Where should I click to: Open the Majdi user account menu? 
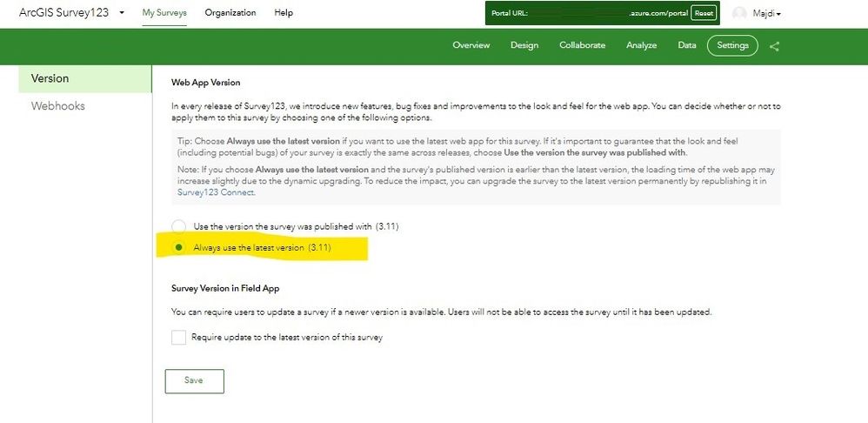(x=767, y=14)
